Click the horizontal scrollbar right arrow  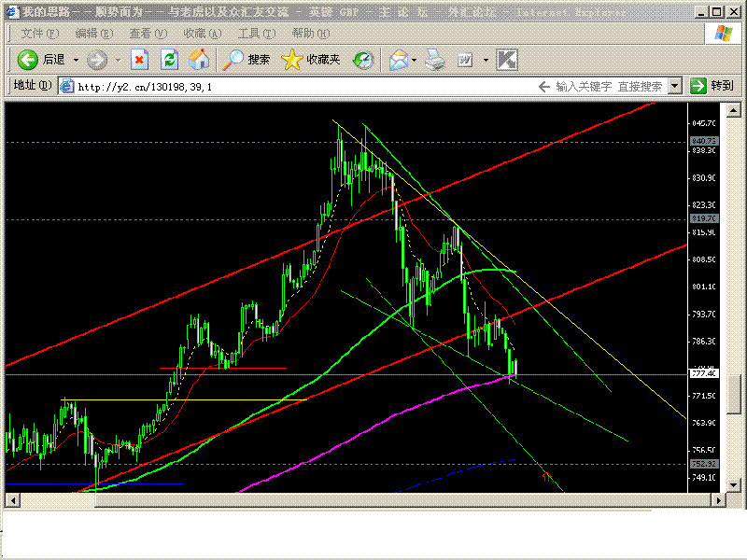718,500
